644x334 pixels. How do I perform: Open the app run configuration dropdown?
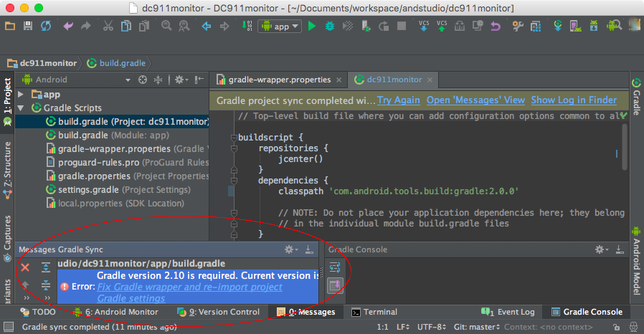(x=280, y=27)
